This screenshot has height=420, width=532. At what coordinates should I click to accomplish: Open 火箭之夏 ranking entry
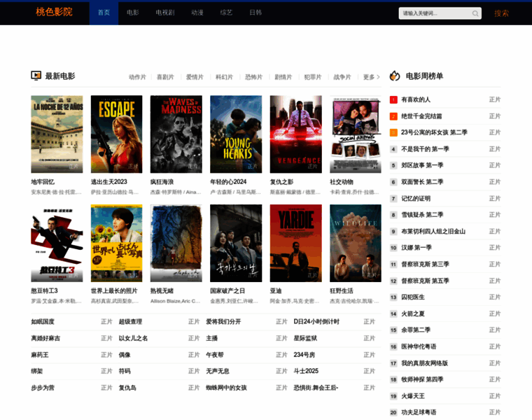pyautogui.click(x=412, y=314)
